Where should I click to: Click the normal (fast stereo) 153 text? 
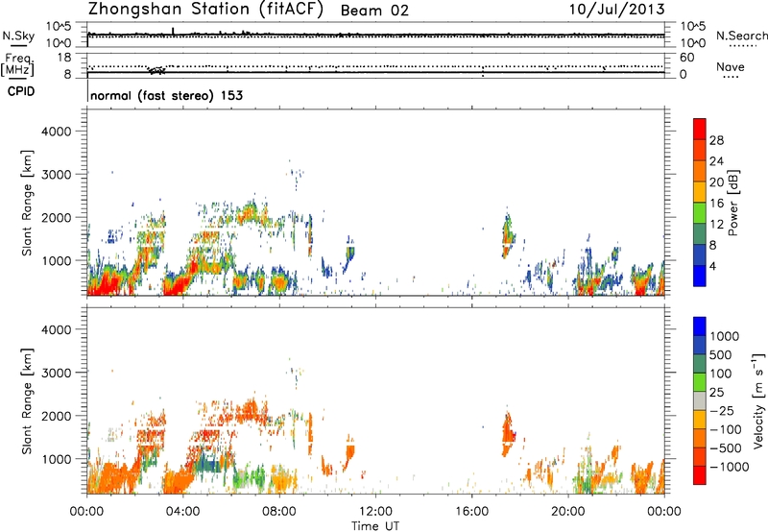pyautogui.click(x=166, y=95)
